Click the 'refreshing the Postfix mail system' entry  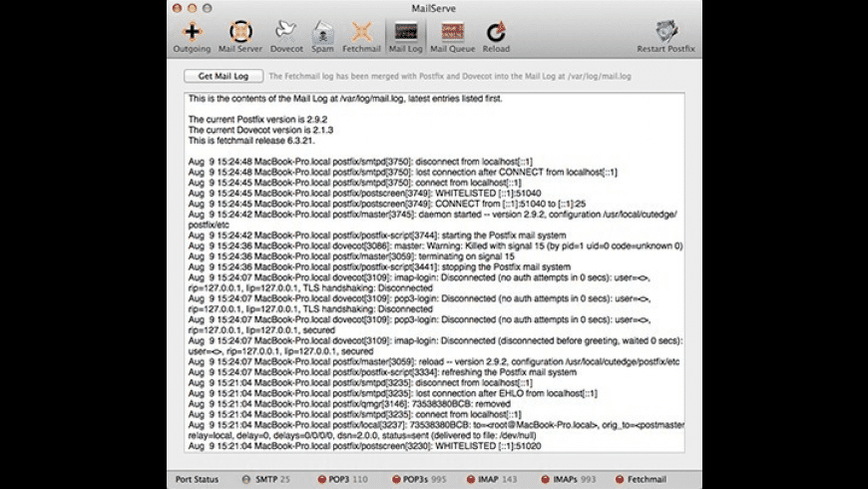coord(382,372)
